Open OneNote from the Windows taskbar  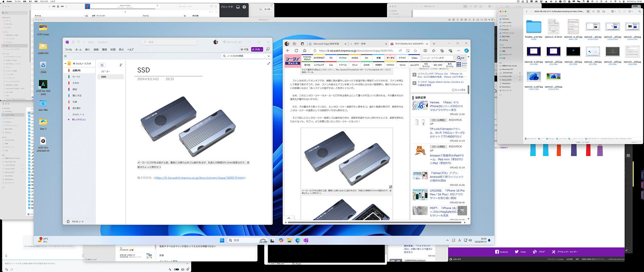(x=306, y=240)
